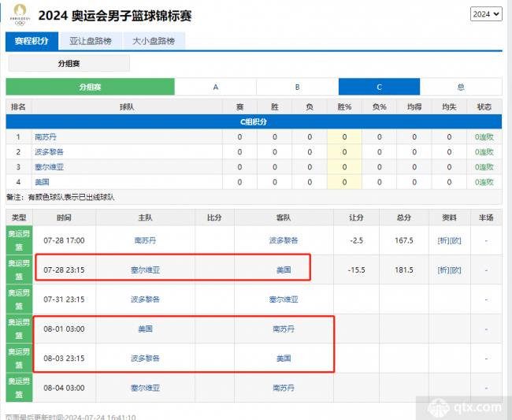Click 奥运男篮 label of 07-28 17:00 match
Image resolution: width=512 pixels, height=420 pixels.
coord(19,240)
